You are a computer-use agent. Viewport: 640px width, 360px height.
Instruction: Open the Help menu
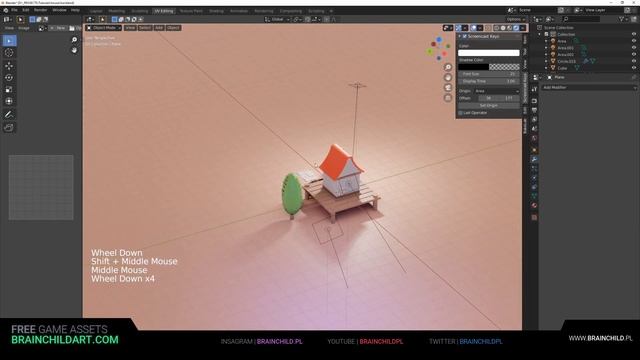click(x=75, y=10)
